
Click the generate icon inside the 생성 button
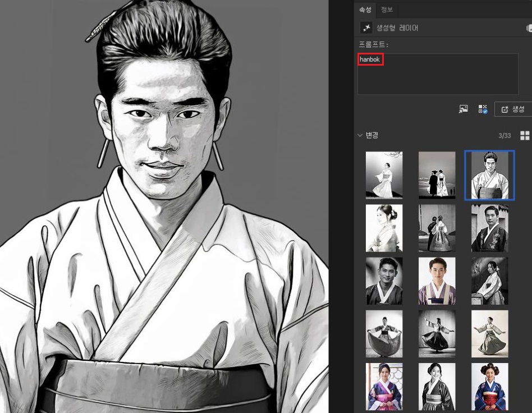coord(504,109)
